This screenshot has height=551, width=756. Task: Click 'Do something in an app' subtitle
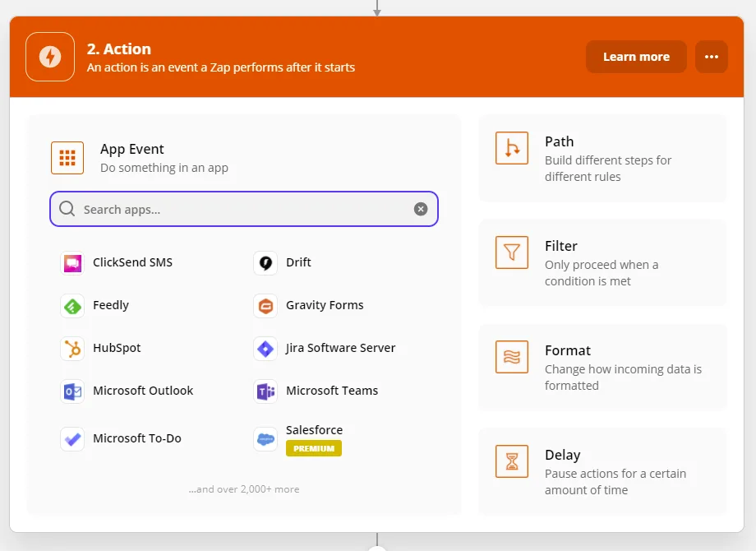(x=164, y=168)
